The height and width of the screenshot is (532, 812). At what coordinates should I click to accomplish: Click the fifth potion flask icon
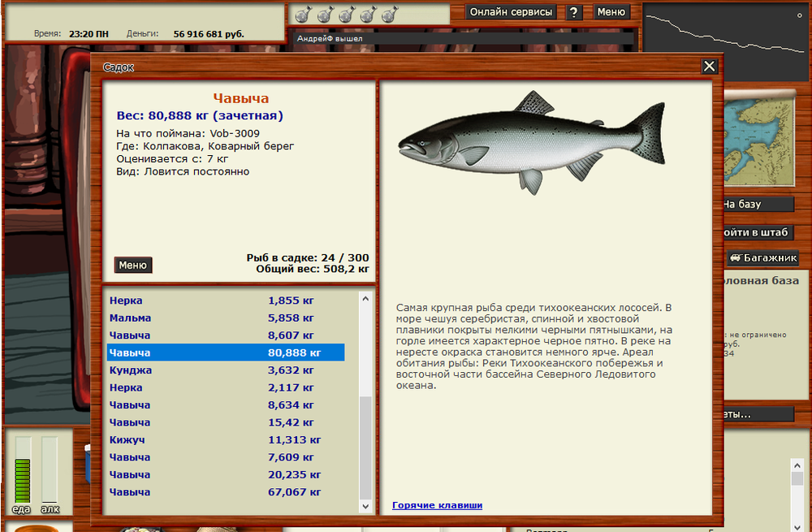click(x=388, y=14)
